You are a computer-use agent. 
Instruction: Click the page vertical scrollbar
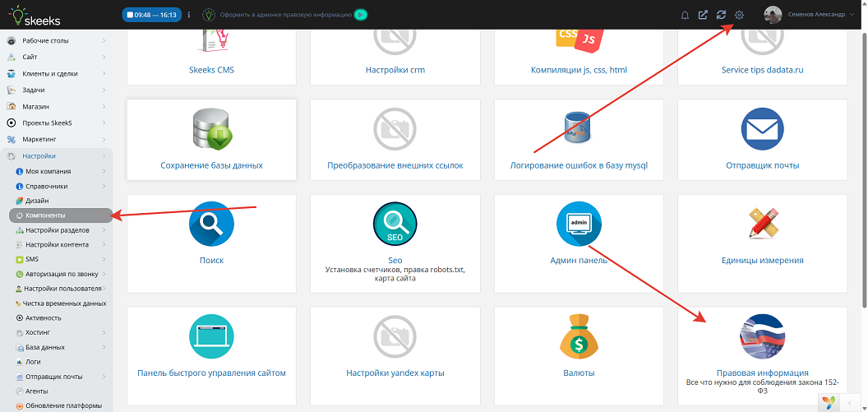(864, 169)
